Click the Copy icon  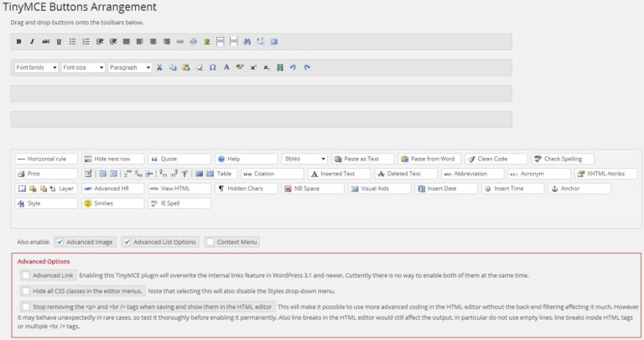pyautogui.click(x=173, y=67)
